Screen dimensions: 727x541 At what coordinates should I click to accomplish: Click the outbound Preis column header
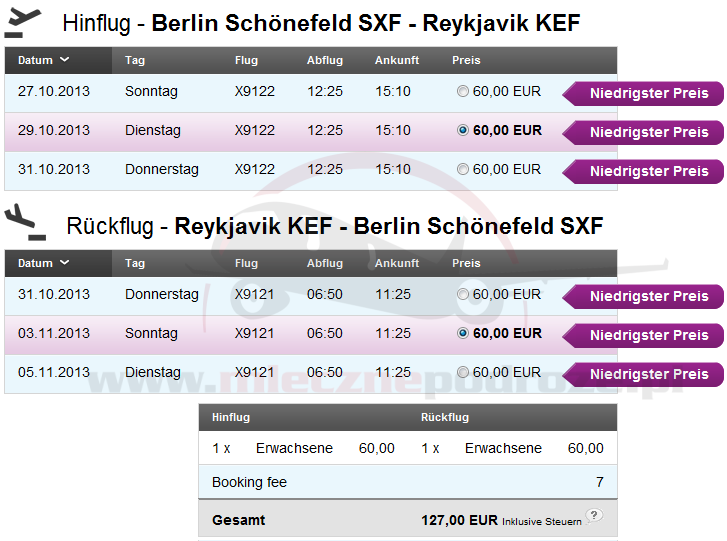[466, 60]
